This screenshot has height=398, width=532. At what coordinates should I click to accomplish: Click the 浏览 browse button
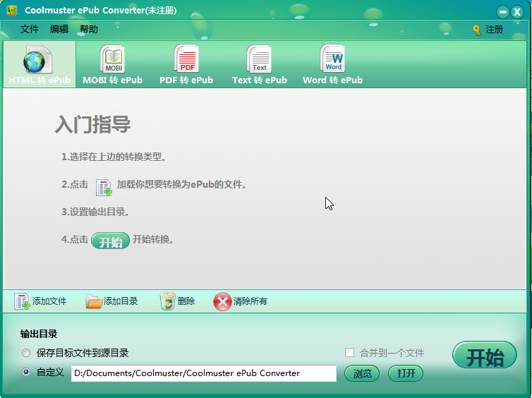(x=362, y=373)
